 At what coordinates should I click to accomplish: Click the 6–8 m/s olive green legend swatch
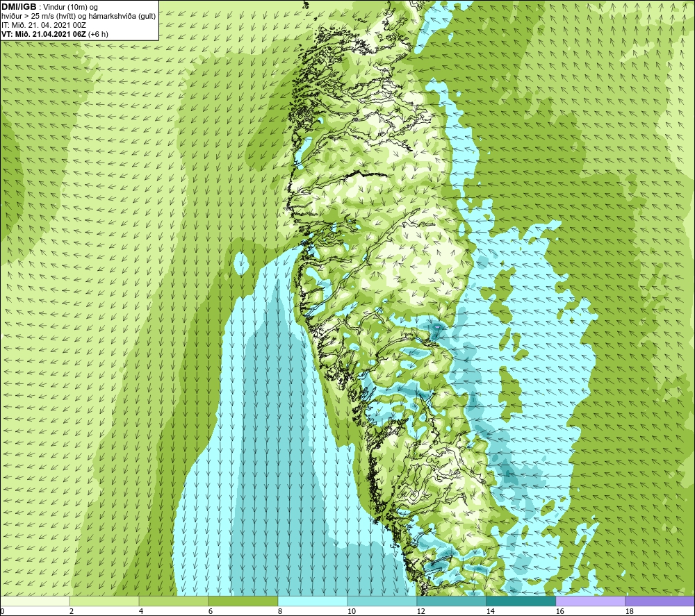pos(243,601)
